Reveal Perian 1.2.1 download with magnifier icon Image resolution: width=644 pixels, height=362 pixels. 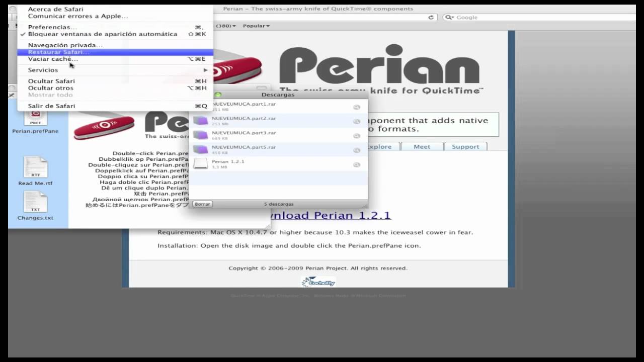[357, 164]
